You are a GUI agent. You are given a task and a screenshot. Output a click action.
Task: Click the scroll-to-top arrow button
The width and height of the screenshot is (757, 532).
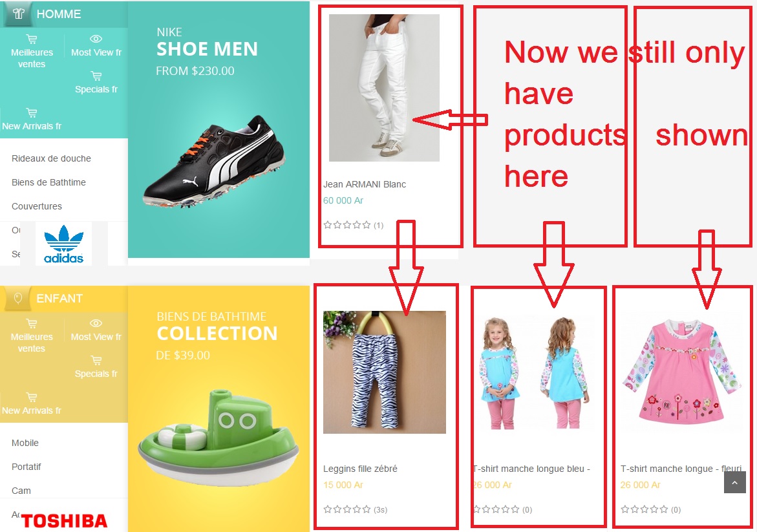click(735, 482)
